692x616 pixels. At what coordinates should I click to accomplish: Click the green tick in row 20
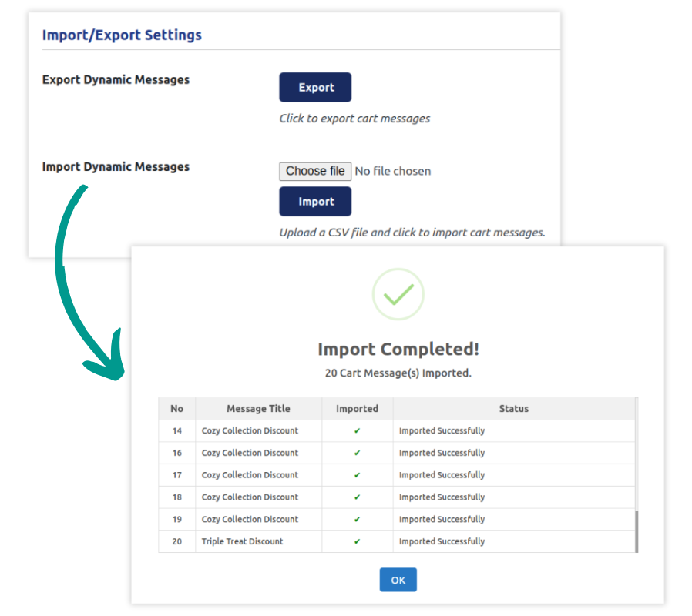pos(357,541)
